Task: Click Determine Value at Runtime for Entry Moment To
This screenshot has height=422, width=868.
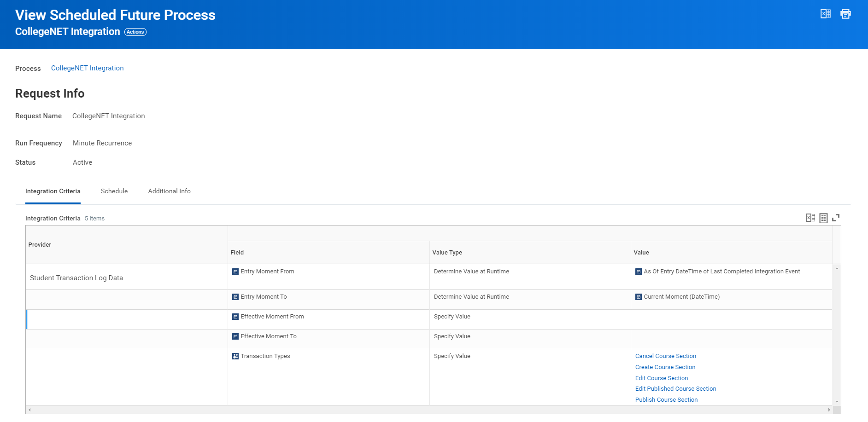Action: 471,297
